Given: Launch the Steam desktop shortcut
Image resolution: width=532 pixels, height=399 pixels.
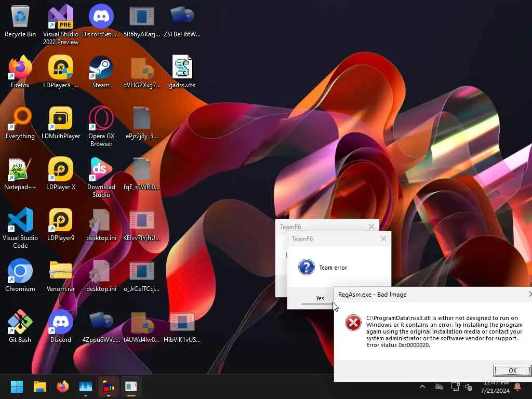Looking at the screenshot, I should (x=101, y=72).
